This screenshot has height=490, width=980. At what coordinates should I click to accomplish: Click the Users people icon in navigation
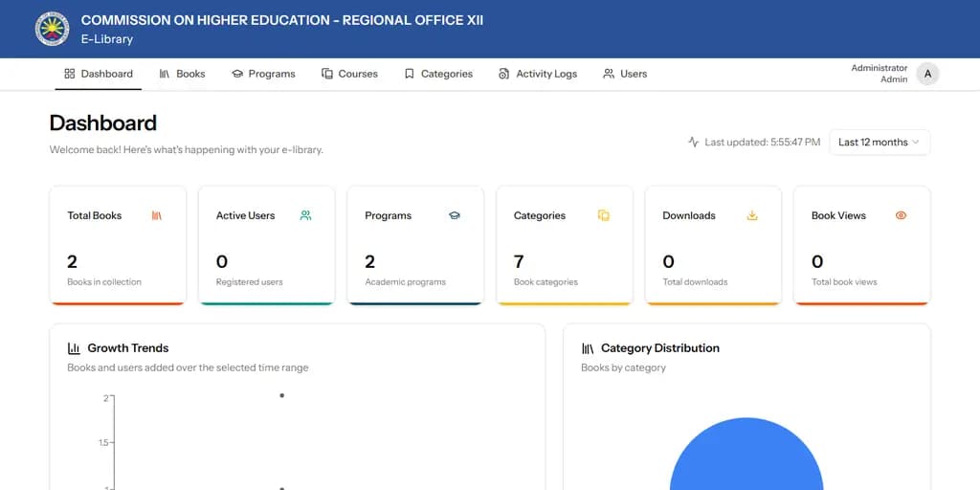coord(608,74)
